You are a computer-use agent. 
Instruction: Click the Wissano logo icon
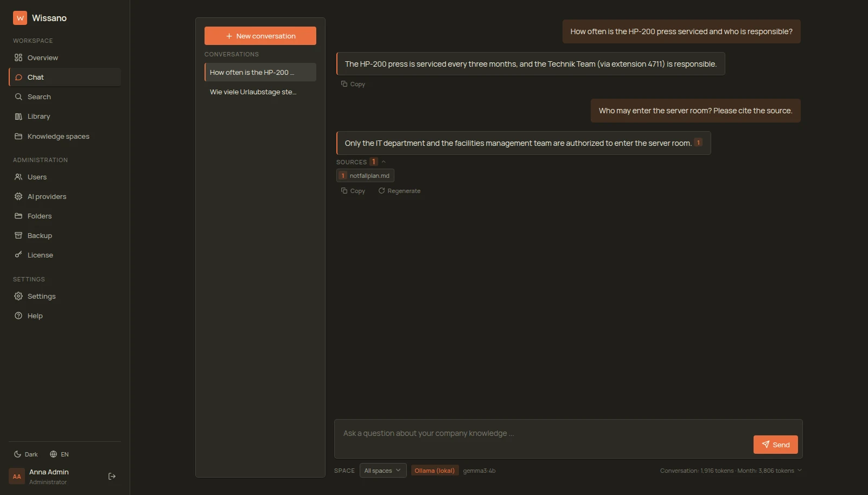coord(20,18)
